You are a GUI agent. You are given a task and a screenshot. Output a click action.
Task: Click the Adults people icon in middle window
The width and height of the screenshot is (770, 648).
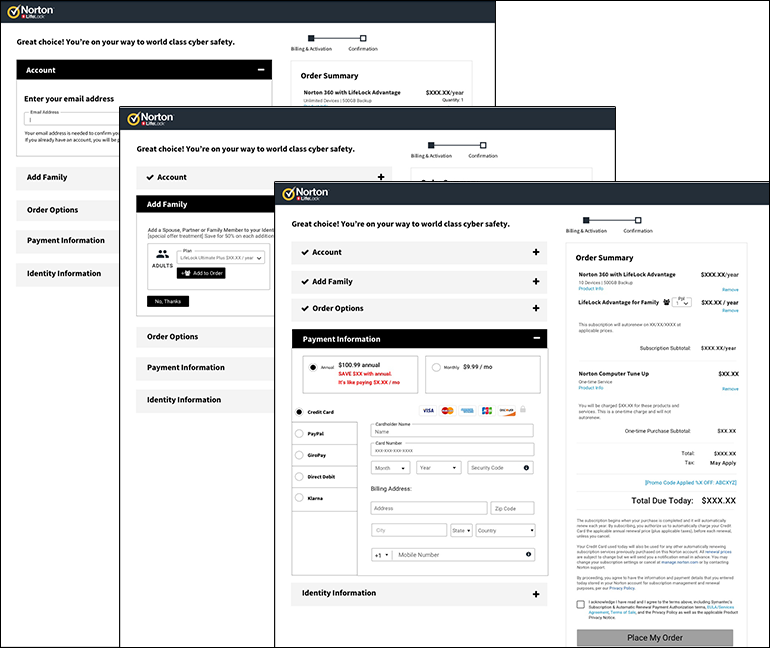[x=162, y=254]
